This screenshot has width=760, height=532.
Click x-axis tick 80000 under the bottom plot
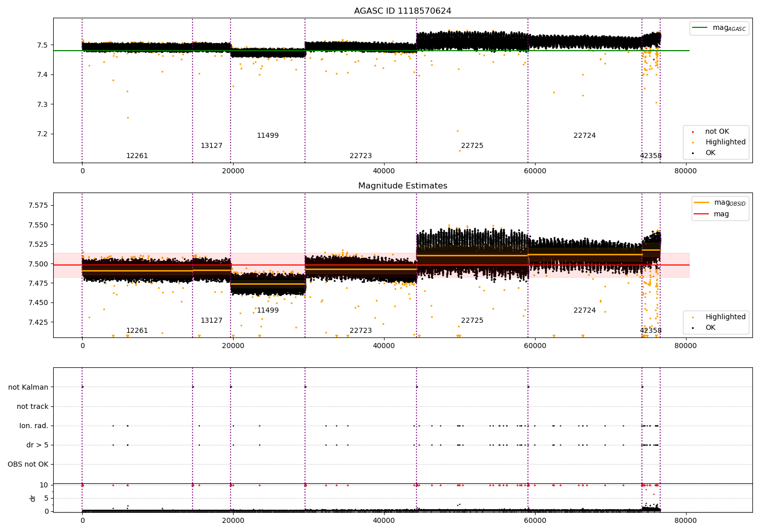[686, 520]
